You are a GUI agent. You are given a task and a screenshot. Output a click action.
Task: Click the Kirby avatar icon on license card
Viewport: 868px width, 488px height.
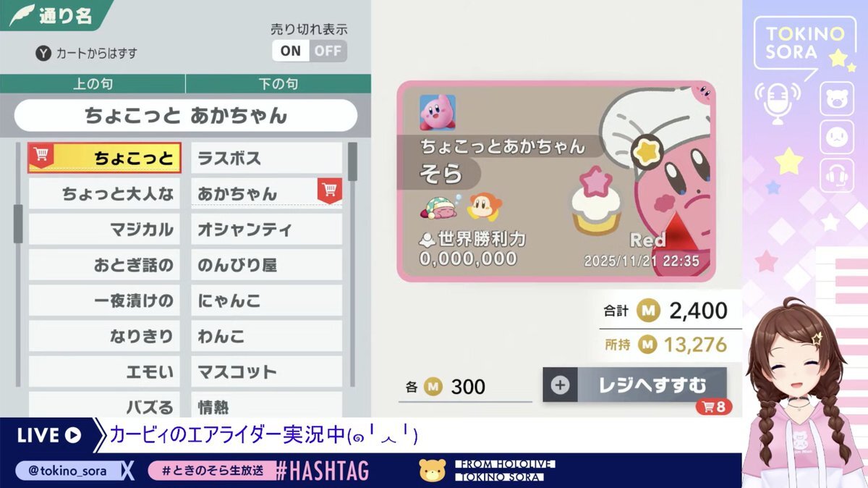438,113
